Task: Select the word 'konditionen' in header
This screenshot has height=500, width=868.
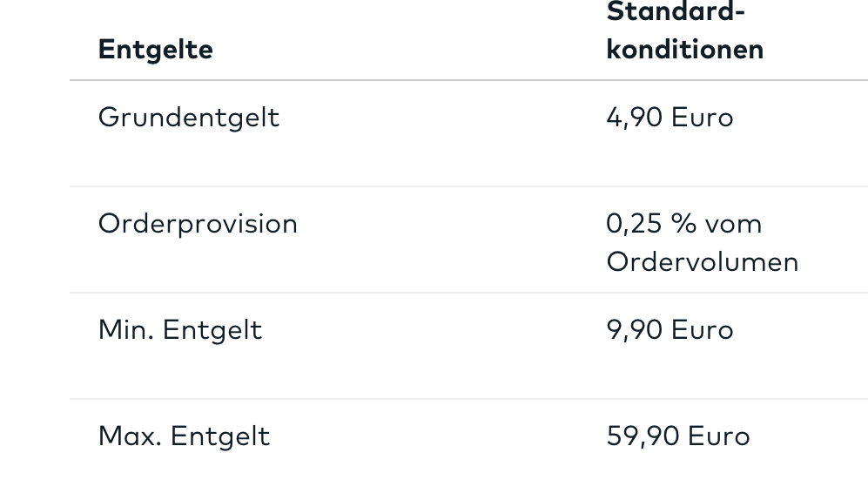Action: coord(685,50)
